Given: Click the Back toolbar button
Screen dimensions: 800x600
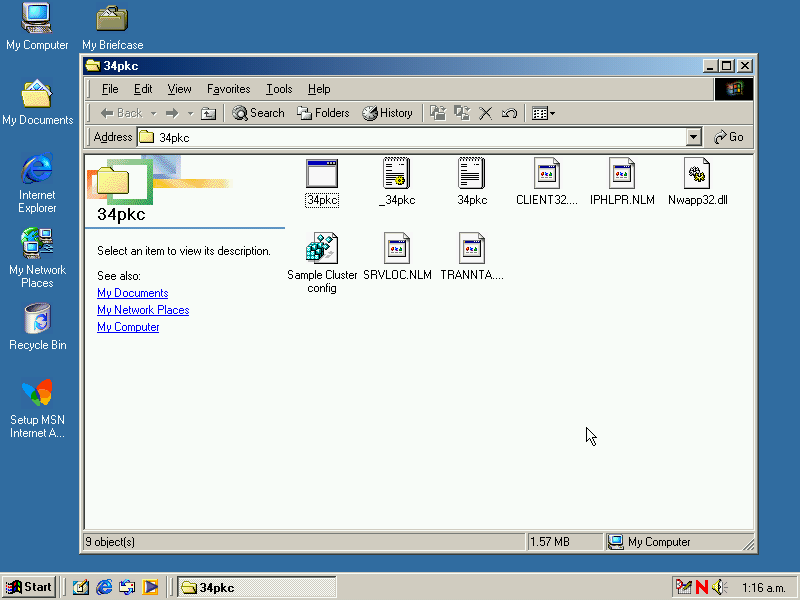Looking at the screenshot, I should 121,113.
